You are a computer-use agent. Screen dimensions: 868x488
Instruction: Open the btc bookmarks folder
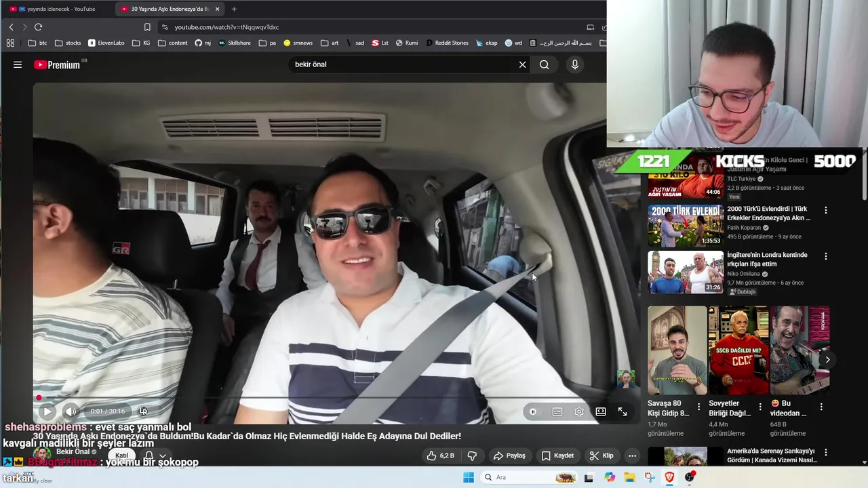point(38,43)
